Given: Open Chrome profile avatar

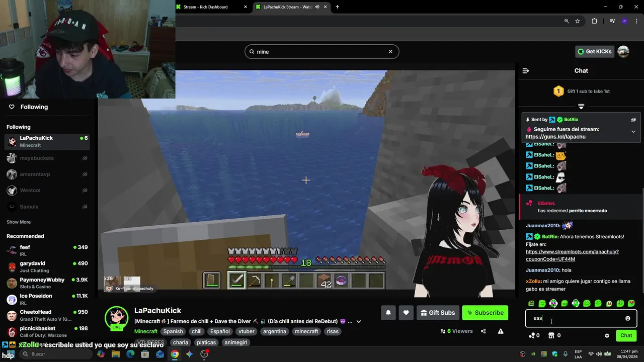Looking at the screenshot, I should [x=624, y=21].
